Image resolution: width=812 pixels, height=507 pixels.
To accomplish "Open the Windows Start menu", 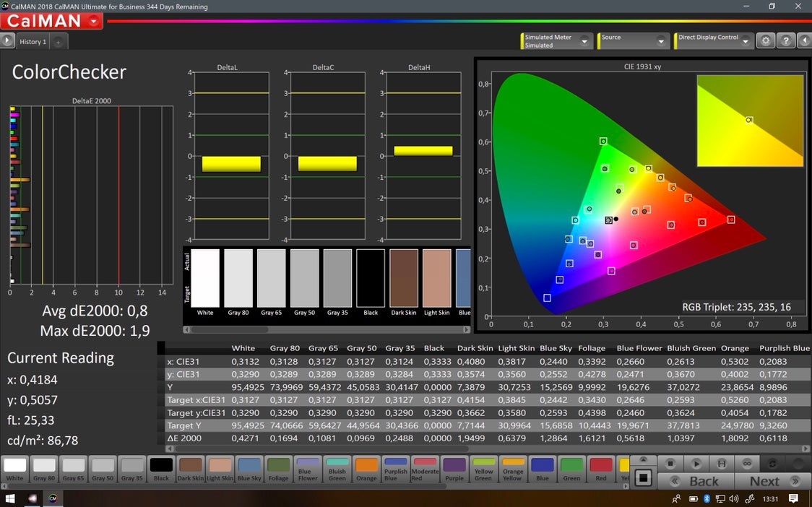I will pos(10,499).
